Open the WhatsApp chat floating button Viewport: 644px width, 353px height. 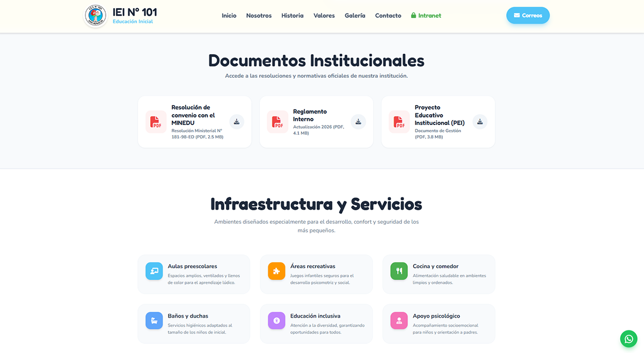click(x=628, y=339)
